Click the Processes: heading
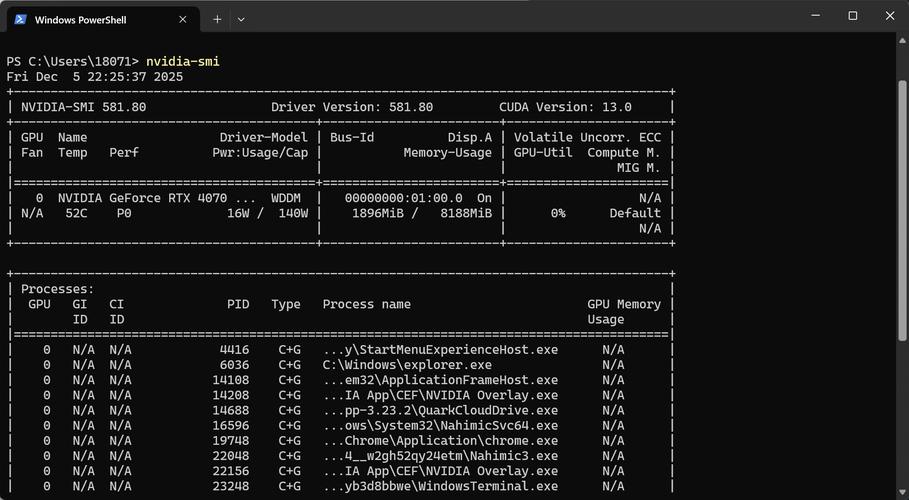Image resolution: width=909 pixels, height=500 pixels. click(x=57, y=289)
